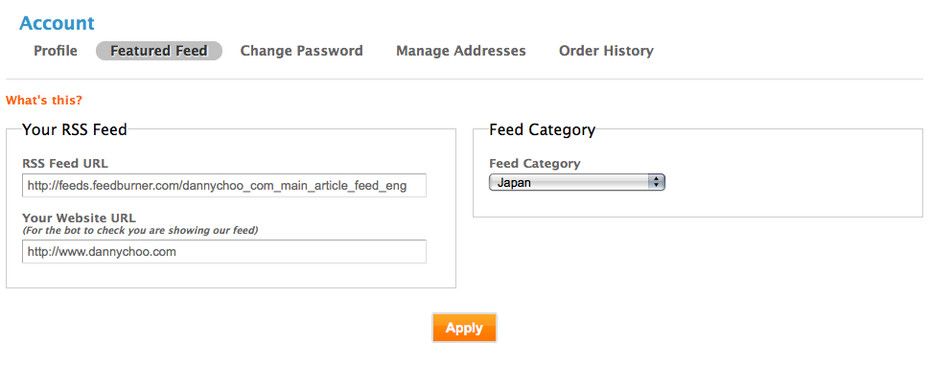The width and height of the screenshot is (930, 367).
Task: Click the bot check hint text
Action: click(x=140, y=230)
